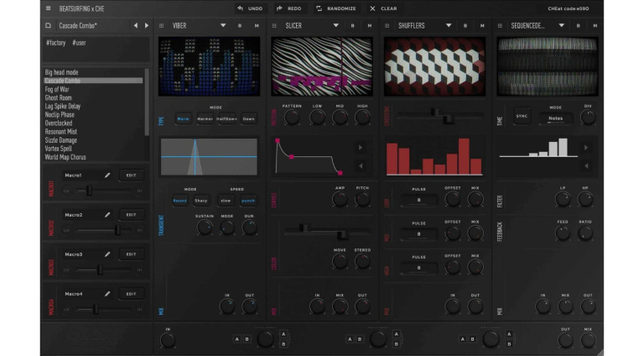This screenshot has width=644, height=356.
Task: Open the Mid band Pulse value box
Action: tap(418, 234)
